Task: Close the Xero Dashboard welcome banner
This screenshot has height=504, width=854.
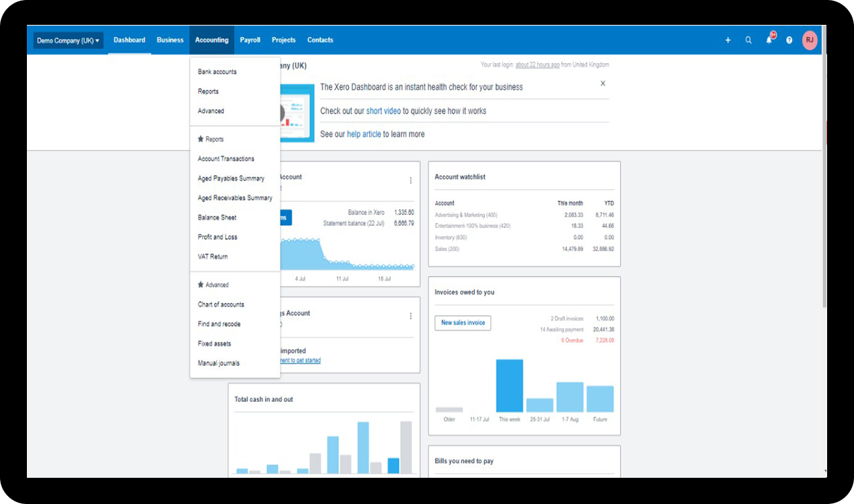Action: click(603, 84)
